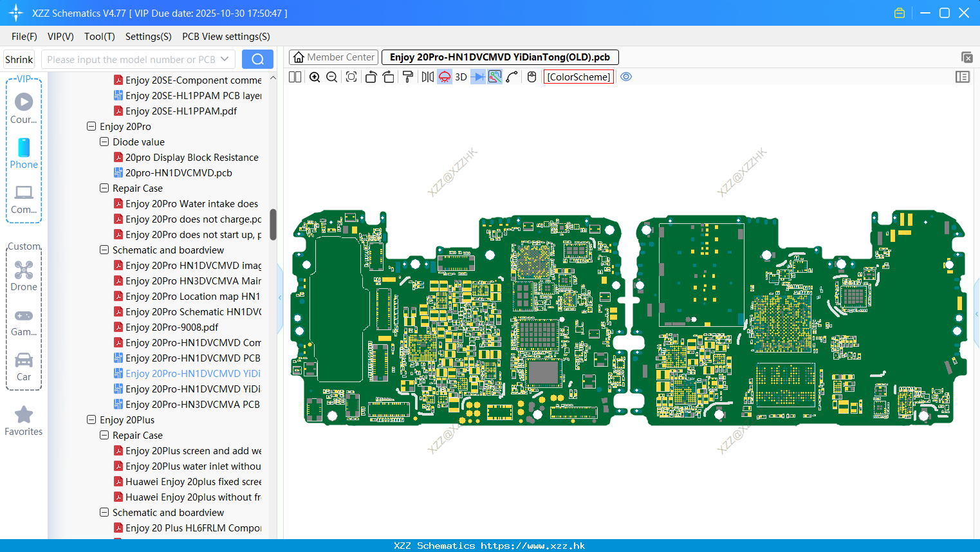980x552 pixels.
Task: Collapse the Diode value folder
Action: 104,142
